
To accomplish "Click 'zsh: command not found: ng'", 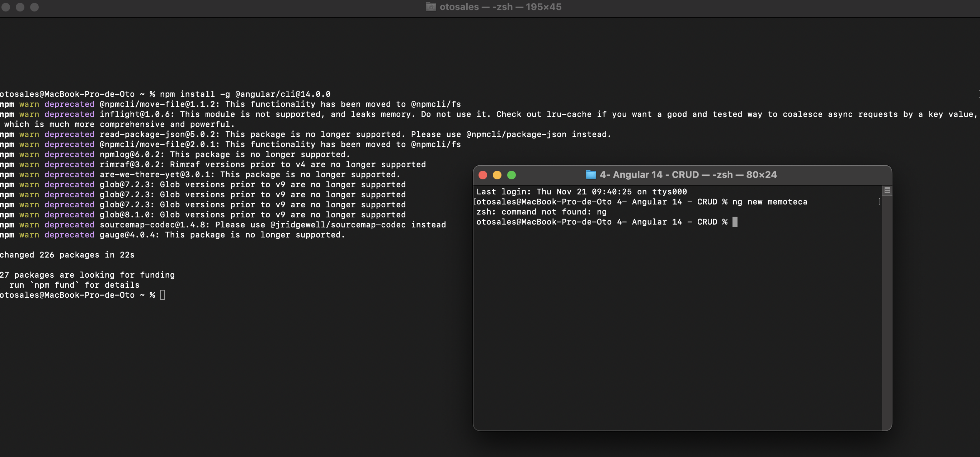I will pyautogui.click(x=541, y=212).
